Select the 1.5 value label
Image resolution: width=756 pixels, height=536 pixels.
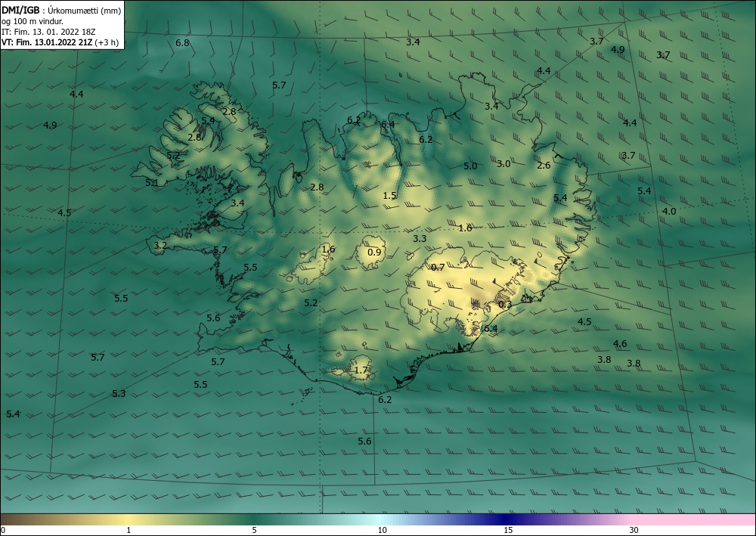389,196
